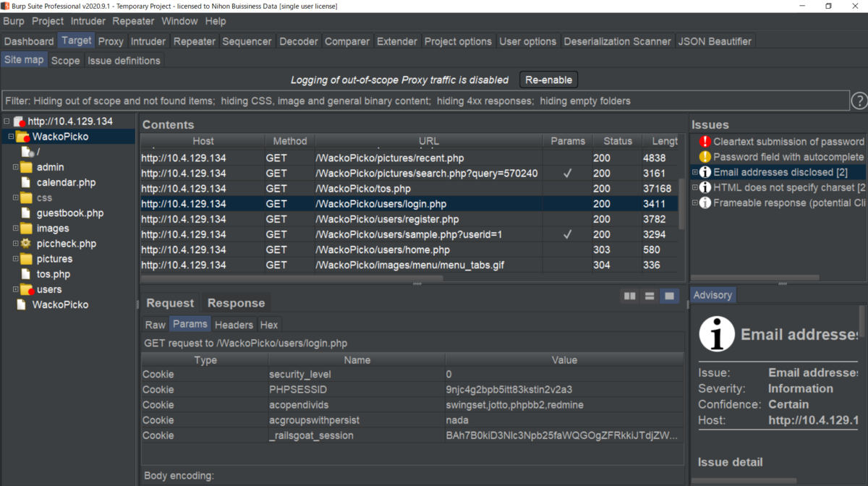Expand the piccheck.php node
Screen dimensions: 868x486
(16, 243)
